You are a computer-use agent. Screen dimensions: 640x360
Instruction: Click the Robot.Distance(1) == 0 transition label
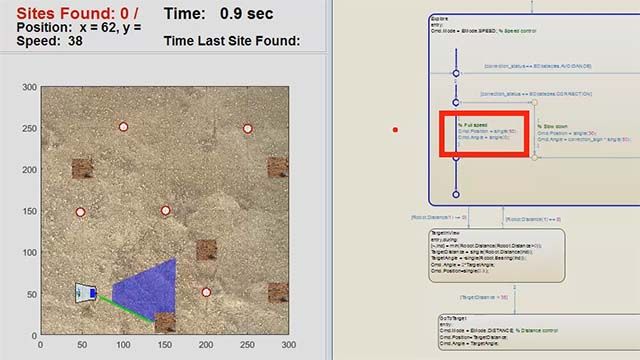coord(533,220)
